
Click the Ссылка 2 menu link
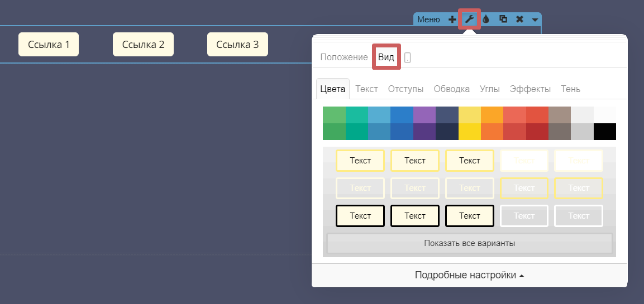click(143, 45)
